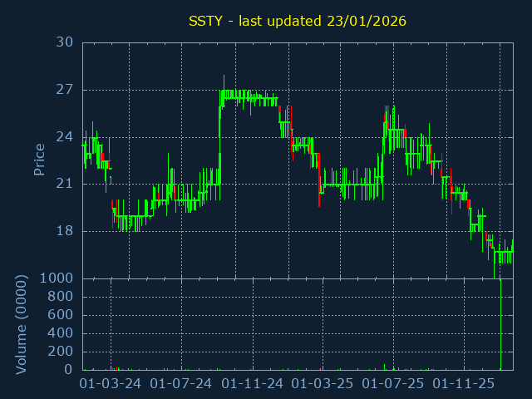This screenshot has width=532, height=399.
Task: Click the 800 volume tick label
Action: [x=61, y=297]
